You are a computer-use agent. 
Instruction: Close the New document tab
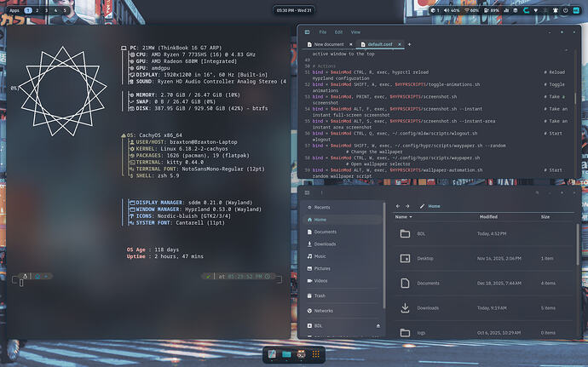coord(351,44)
